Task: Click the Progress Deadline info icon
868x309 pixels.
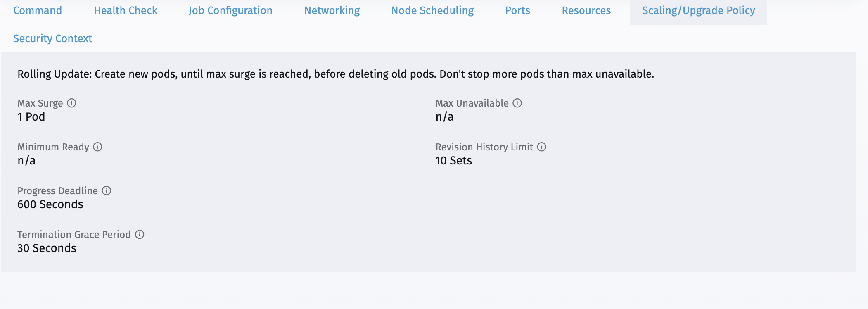Action: [107, 191]
